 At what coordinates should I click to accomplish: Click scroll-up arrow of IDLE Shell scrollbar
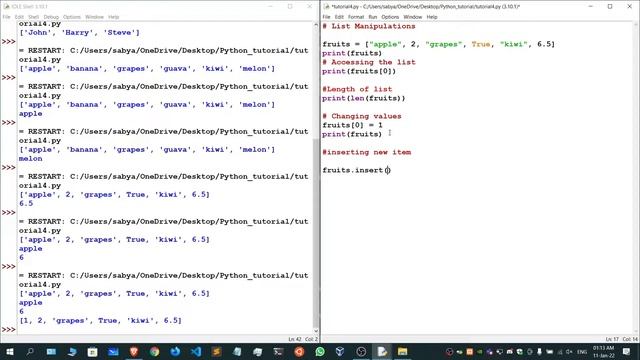click(316, 25)
